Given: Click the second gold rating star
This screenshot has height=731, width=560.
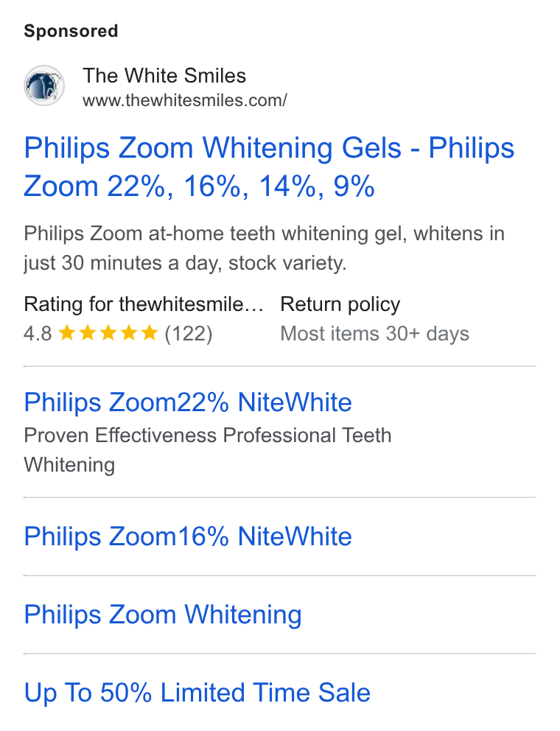Looking at the screenshot, I should 88,333.
